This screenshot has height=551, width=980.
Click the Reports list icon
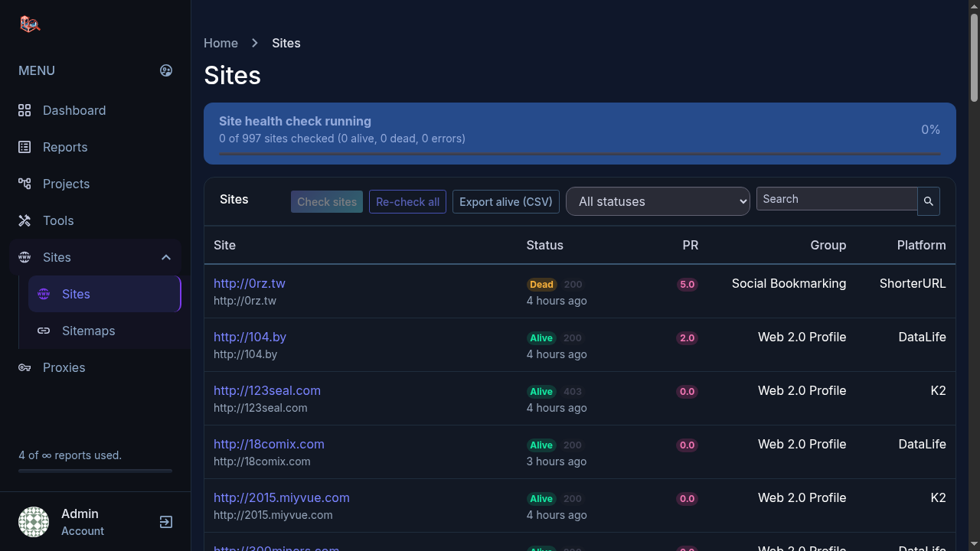(x=24, y=147)
